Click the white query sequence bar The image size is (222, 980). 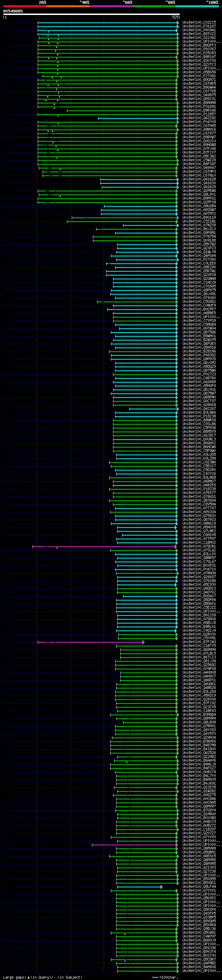pos(92,14)
